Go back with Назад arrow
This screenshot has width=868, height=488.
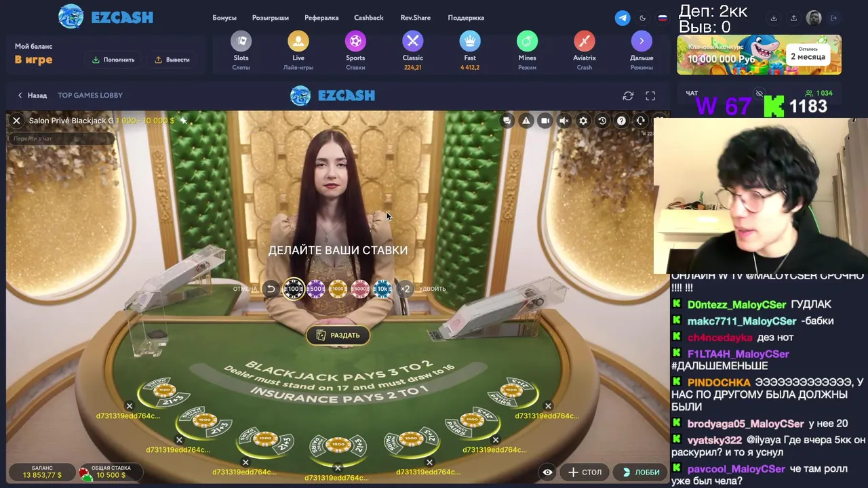pos(32,96)
